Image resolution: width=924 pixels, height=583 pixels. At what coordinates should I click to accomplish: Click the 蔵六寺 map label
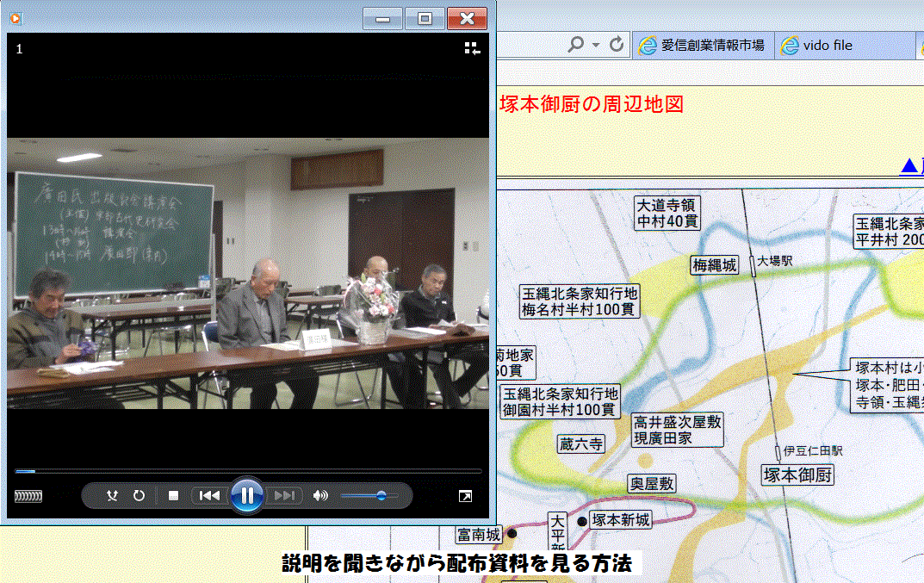pos(581,443)
